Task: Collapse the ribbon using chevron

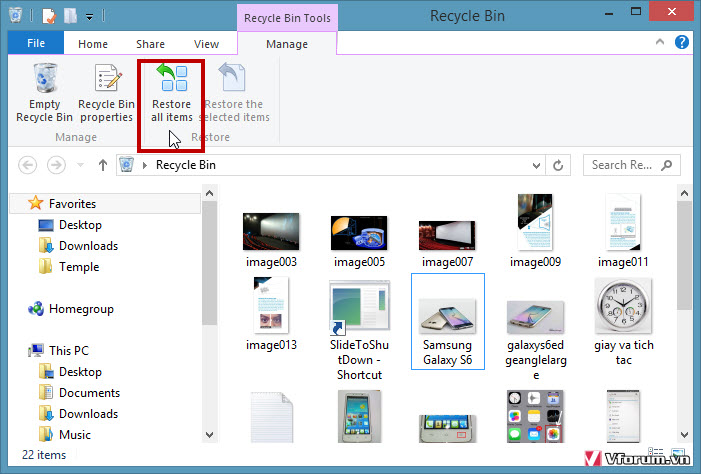Action: [660, 44]
